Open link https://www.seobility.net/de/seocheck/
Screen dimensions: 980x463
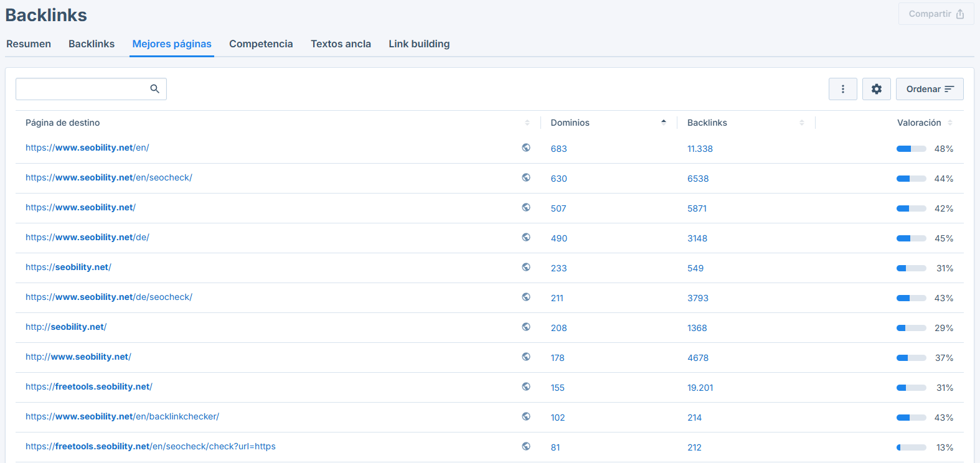(109, 297)
